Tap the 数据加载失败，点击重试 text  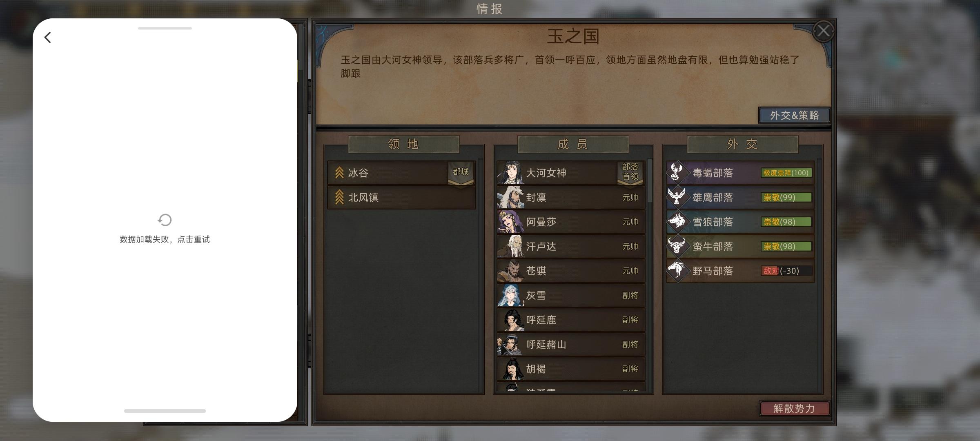[x=165, y=240]
